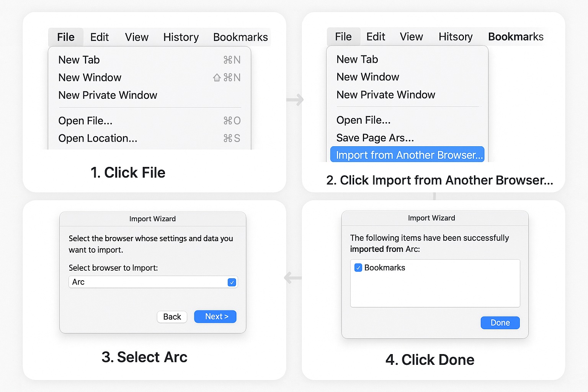The image size is (588, 392).
Task: Click the imported items list box
Action: coord(435,283)
